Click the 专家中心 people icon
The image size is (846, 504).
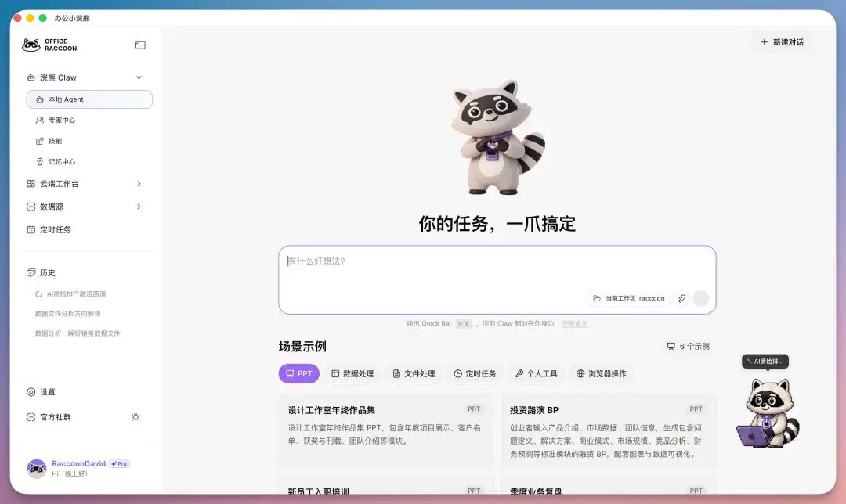(x=40, y=121)
